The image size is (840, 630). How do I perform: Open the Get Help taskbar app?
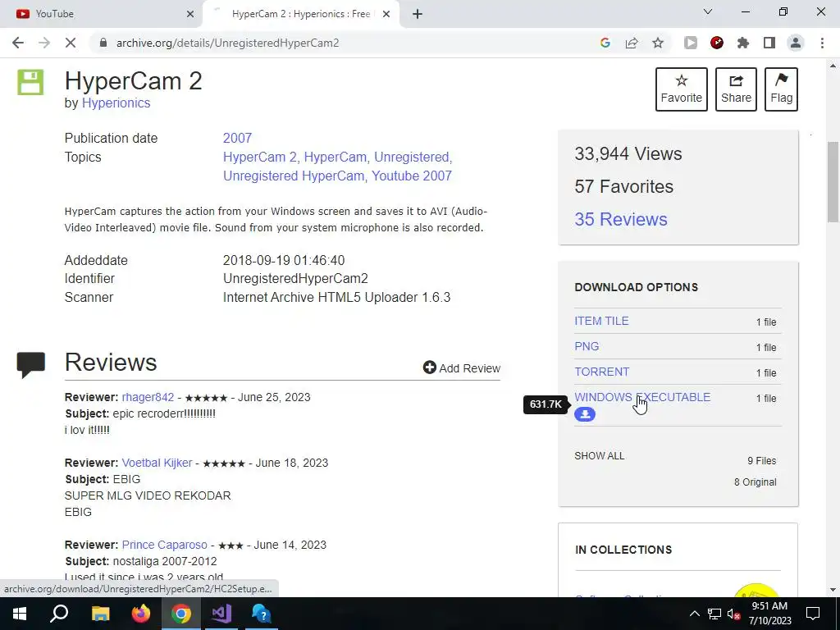coord(262,614)
